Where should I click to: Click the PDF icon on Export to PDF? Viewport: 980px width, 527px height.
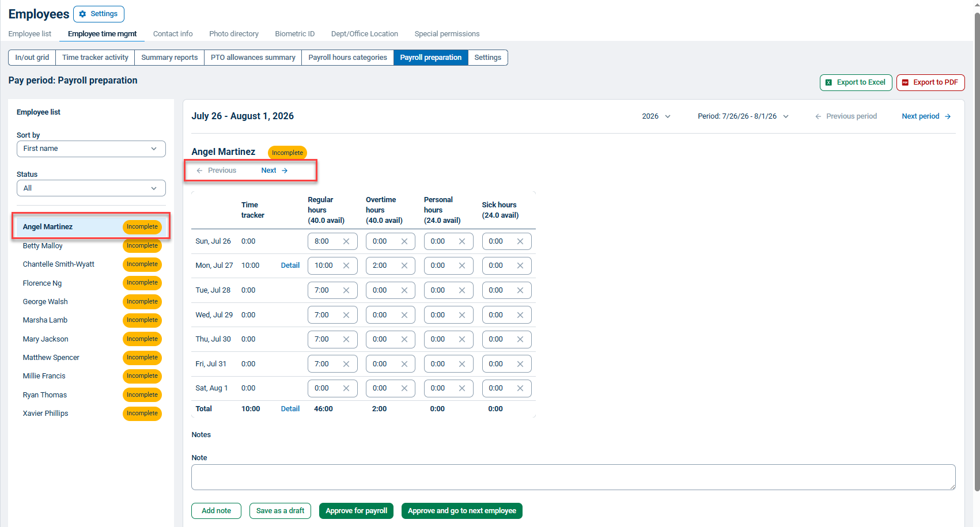(x=905, y=82)
